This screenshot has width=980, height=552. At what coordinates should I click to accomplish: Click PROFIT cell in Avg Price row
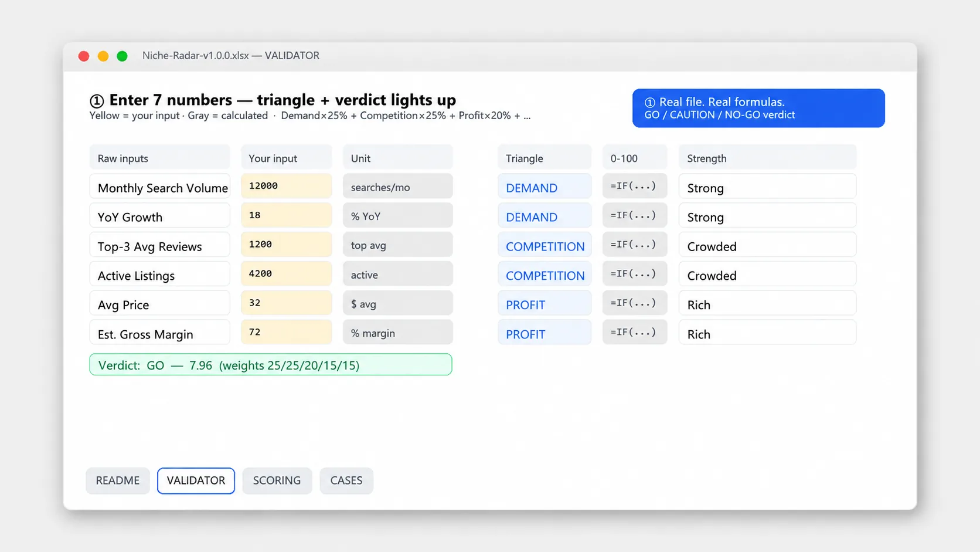(x=545, y=303)
